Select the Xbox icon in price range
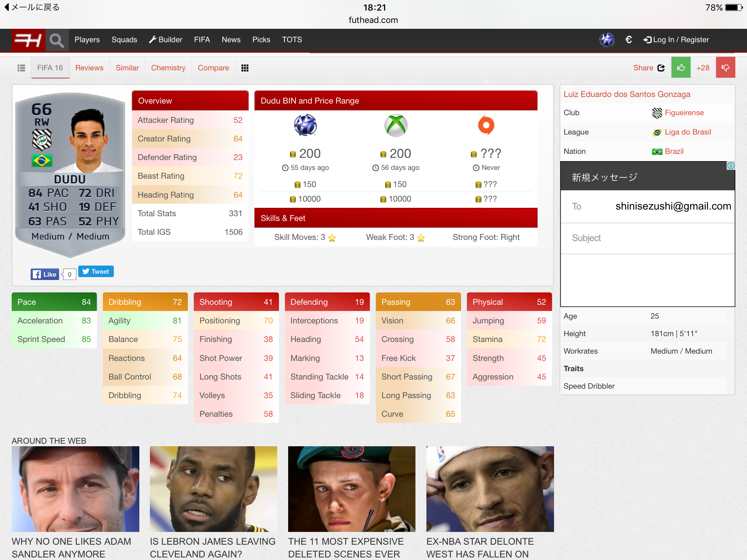 pos(396,125)
